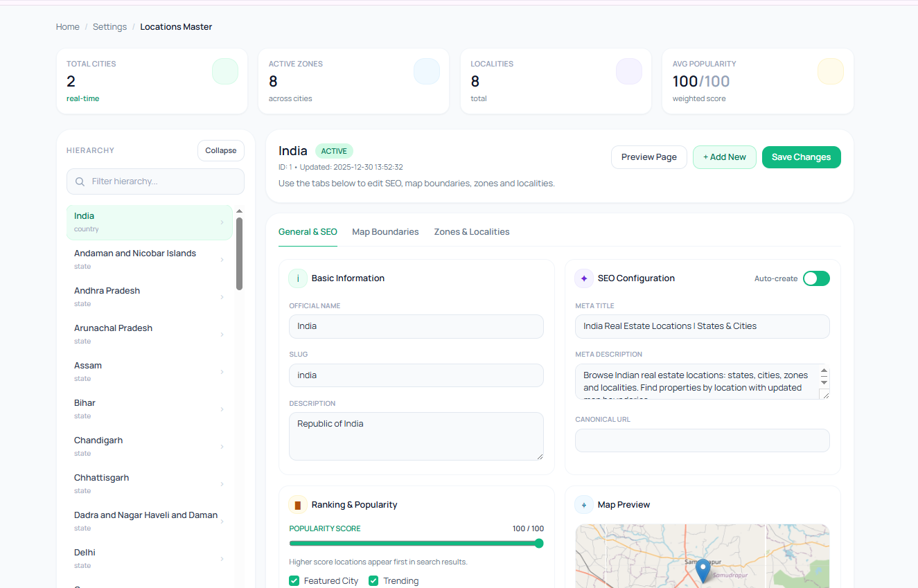Expand the Delhi state in the hierarchy
The width and height of the screenshot is (918, 588).
[222, 558]
